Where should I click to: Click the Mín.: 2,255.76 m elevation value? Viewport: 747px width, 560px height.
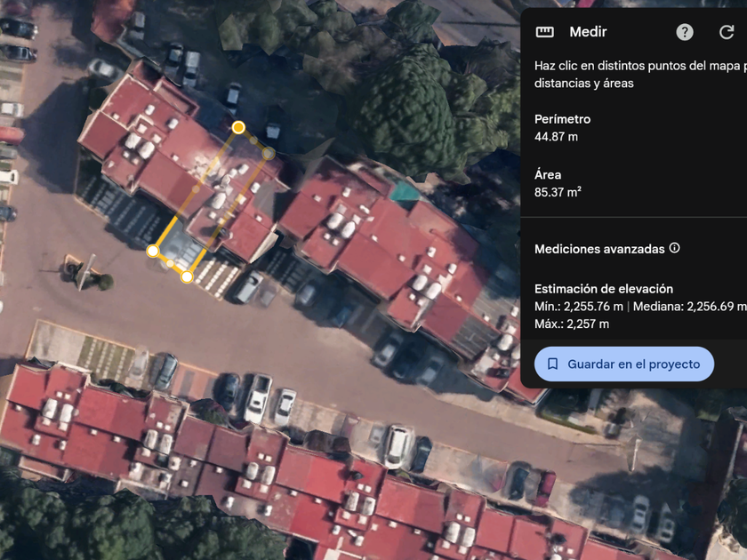(578, 307)
